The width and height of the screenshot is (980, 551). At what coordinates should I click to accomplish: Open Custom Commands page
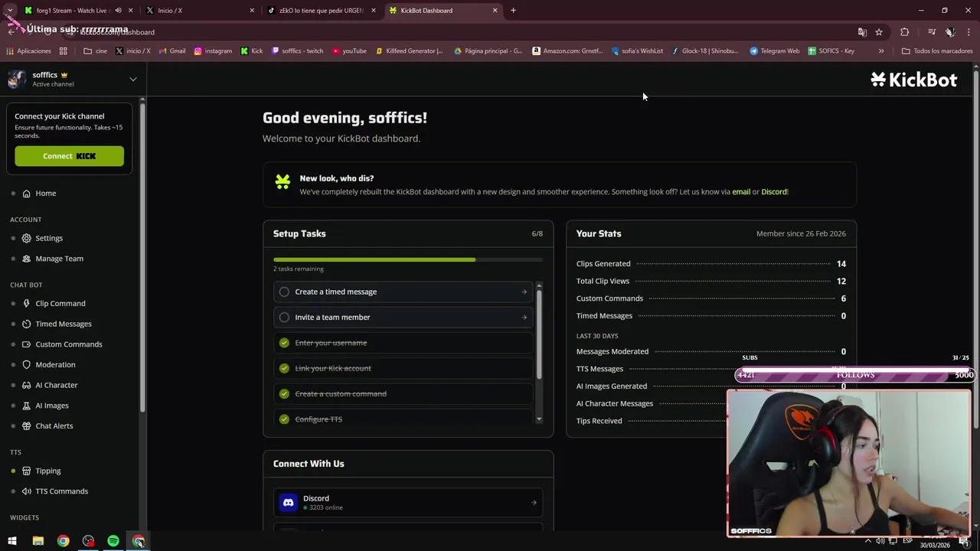pos(68,344)
